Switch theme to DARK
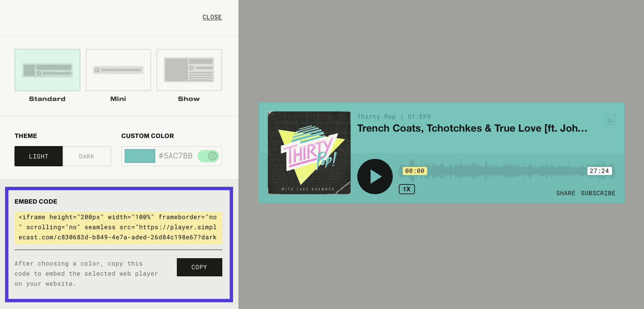 click(87, 156)
